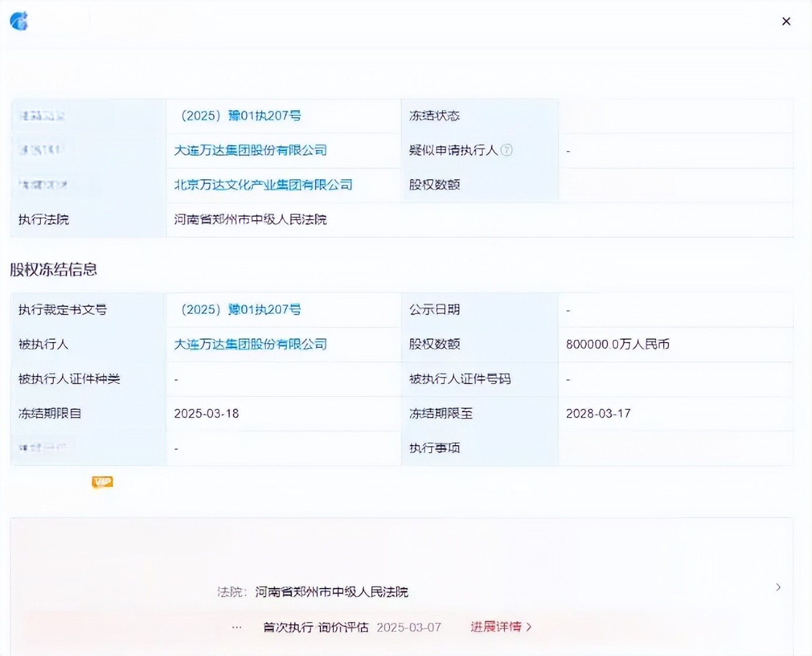The width and height of the screenshot is (812, 656).
Task: Open case number link in 执行裁定书文号 row
Action: coord(241,309)
